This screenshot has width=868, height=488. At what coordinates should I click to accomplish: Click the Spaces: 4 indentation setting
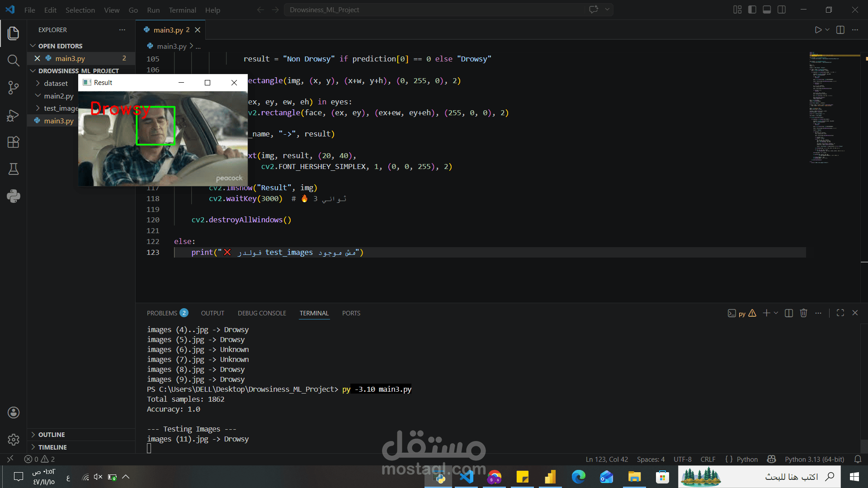pyautogui.click(x=651, y=459)
